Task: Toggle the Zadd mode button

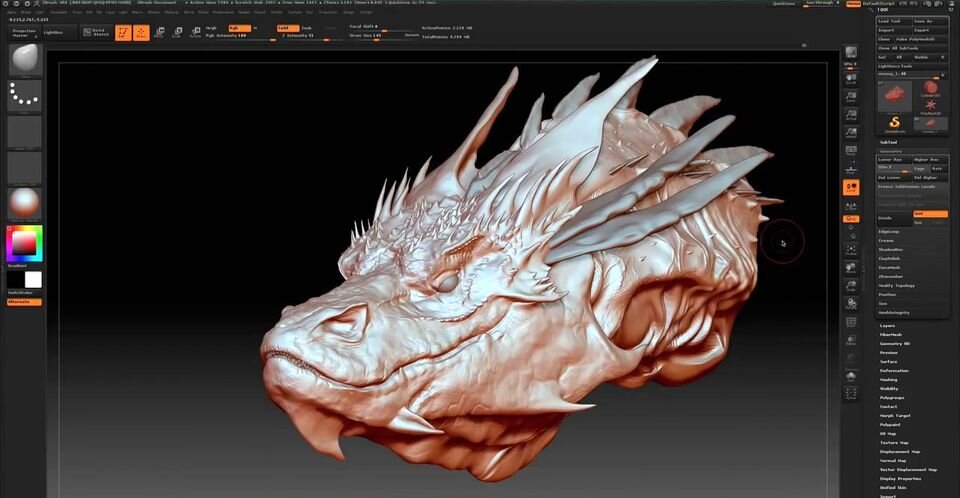Action: 288,28
